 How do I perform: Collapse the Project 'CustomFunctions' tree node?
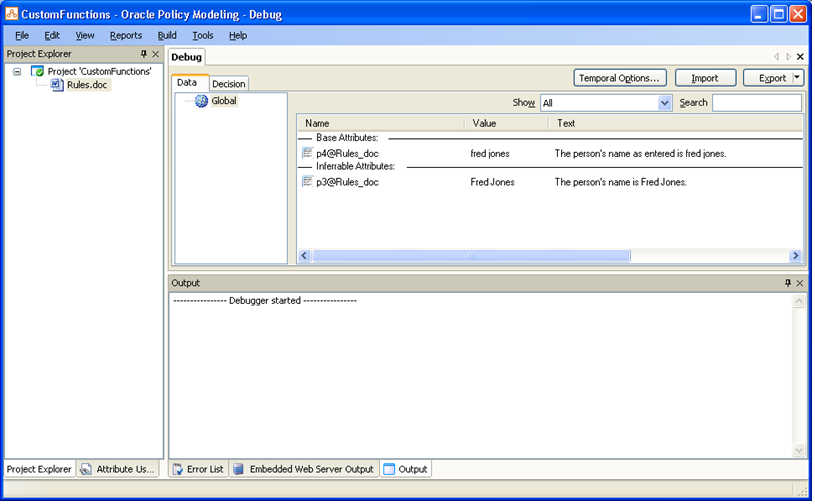click(17, 72)
